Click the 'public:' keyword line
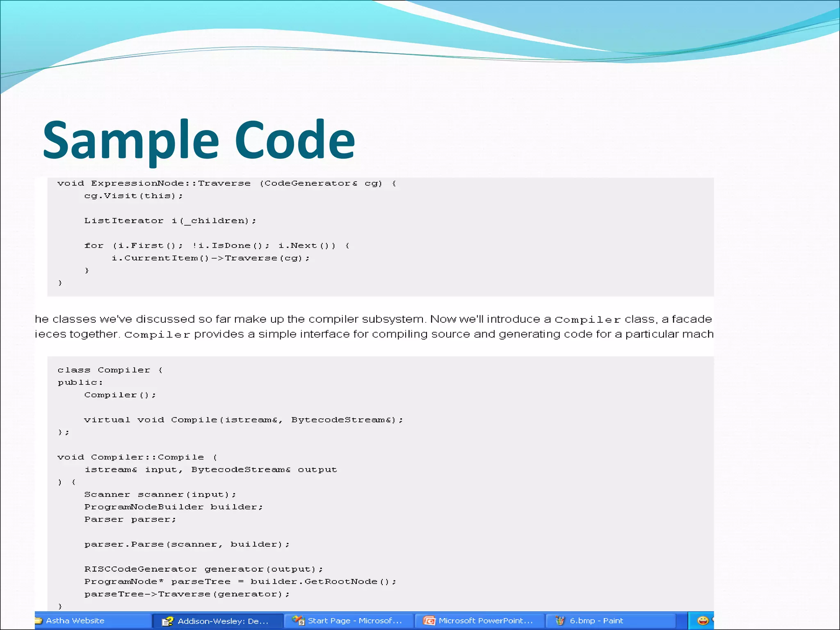Screen dimensions: 840x630 (x=80, y=382)
